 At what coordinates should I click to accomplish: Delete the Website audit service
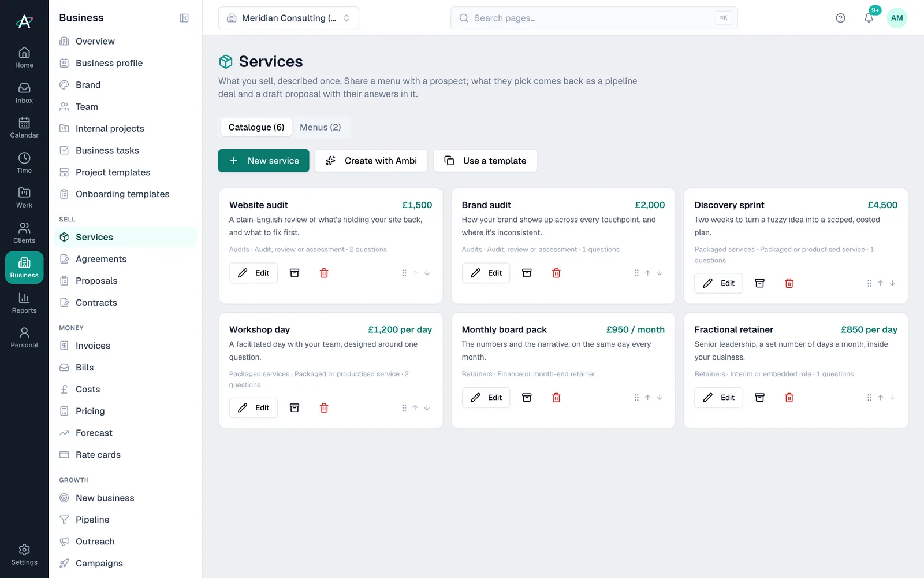[324, 273]
